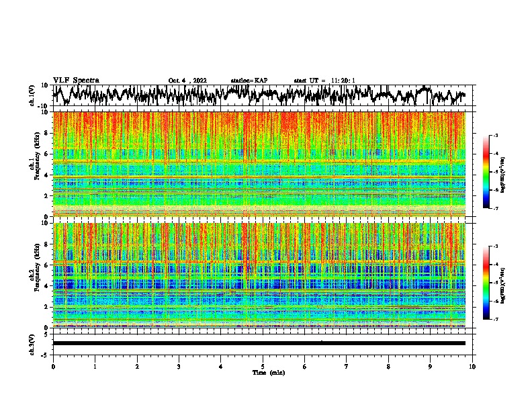Click the ch.2 "Frequency (kHz)" axis label

click(x=37, y=267)
